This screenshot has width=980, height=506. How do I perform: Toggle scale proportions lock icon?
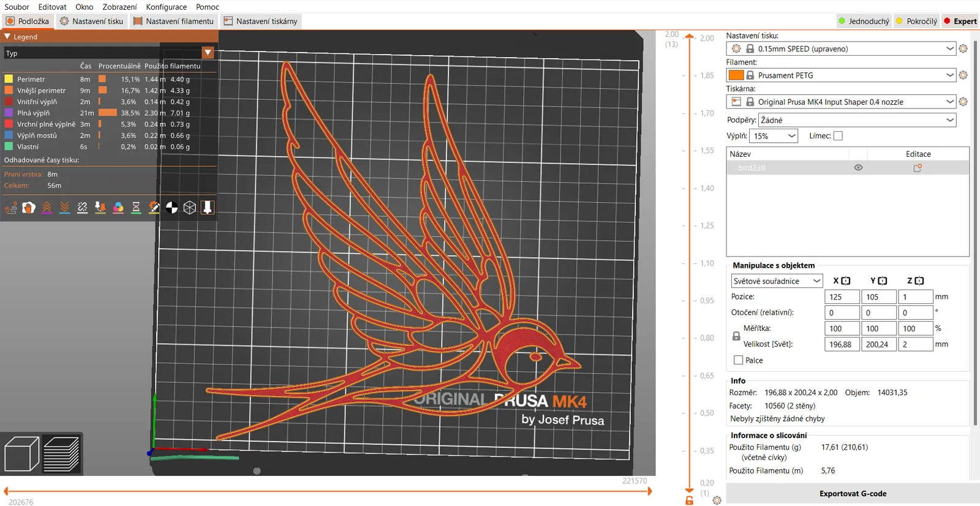coord(736,336)
